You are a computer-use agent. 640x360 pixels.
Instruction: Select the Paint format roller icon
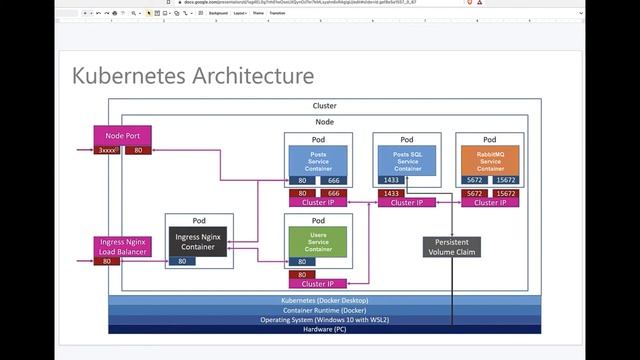[x=123, y=13]
